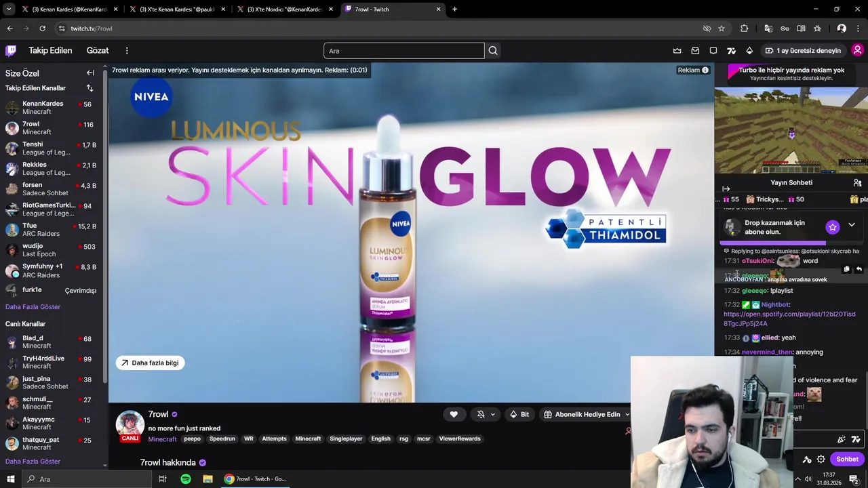Image resolution: width=868 pixels, height=488 pixels.
Task: Click the eye-slash tracking protection icon
Action: tap(707, 28)
